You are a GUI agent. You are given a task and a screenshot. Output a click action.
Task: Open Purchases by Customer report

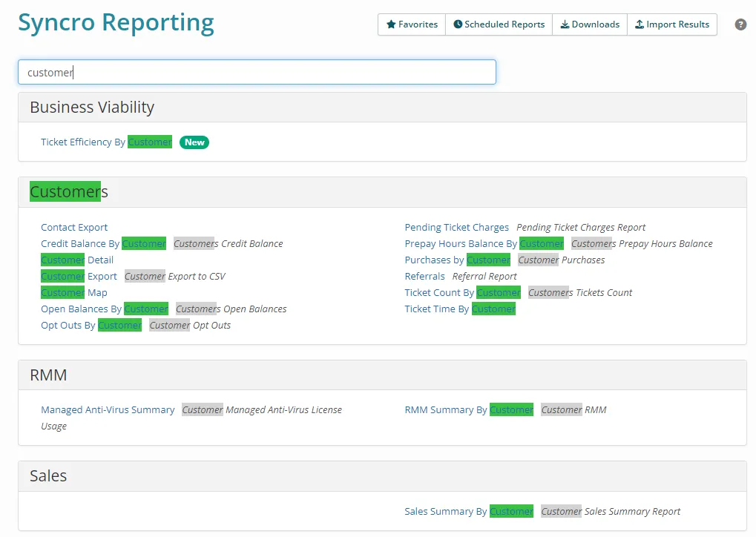click(x=458, y=260)
